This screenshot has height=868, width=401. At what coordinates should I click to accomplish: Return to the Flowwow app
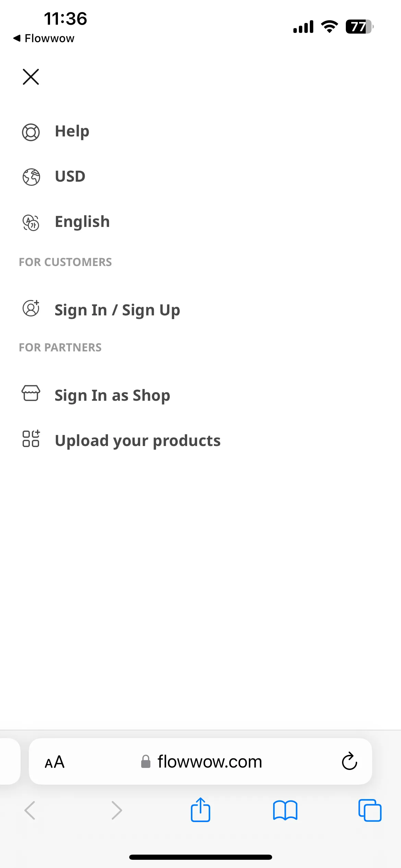click(44, 38)
